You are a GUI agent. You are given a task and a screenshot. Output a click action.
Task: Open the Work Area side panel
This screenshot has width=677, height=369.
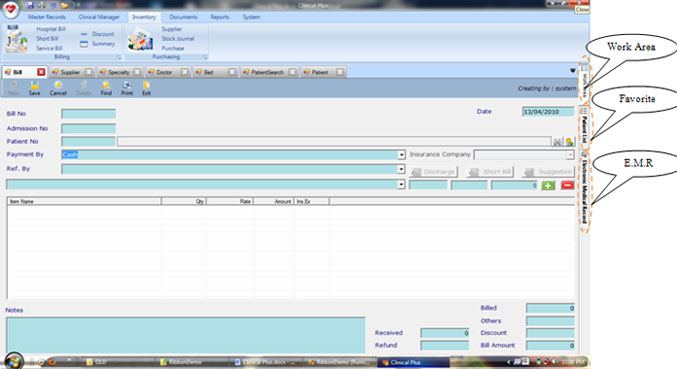(585, 81)
